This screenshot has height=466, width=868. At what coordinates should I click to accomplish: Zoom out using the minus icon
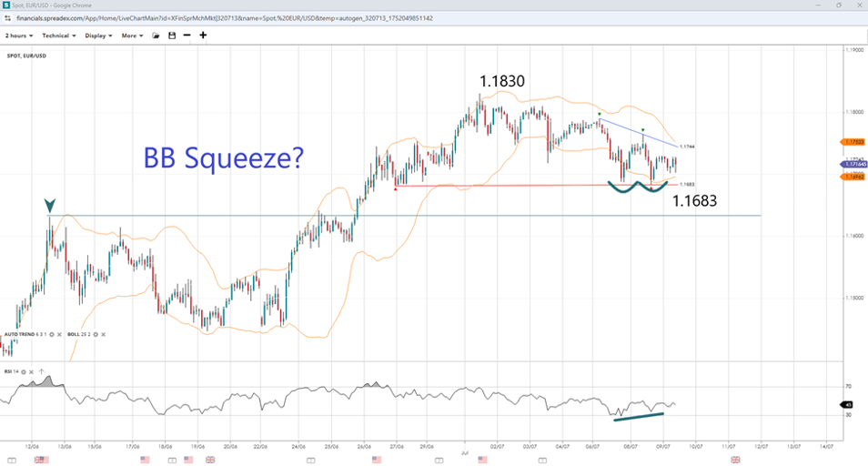click(187, 35)
